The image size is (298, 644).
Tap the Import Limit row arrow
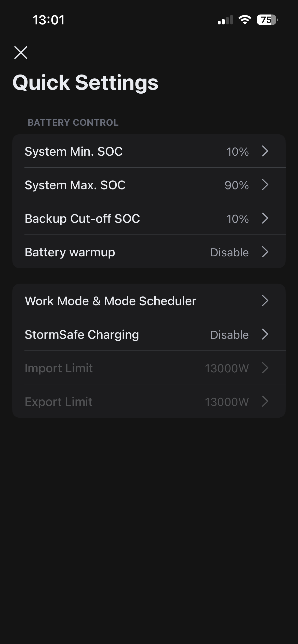(265, 368)
